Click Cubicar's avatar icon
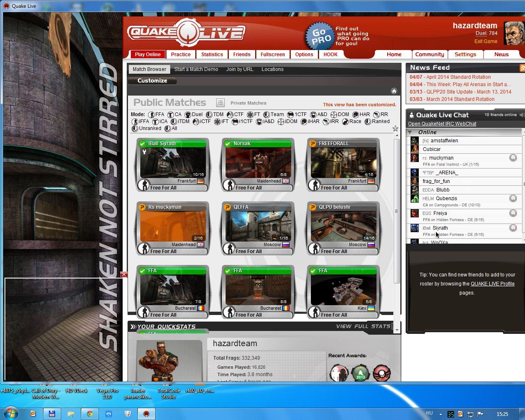Screen dimensions: 525x420 tap(414, 149)
